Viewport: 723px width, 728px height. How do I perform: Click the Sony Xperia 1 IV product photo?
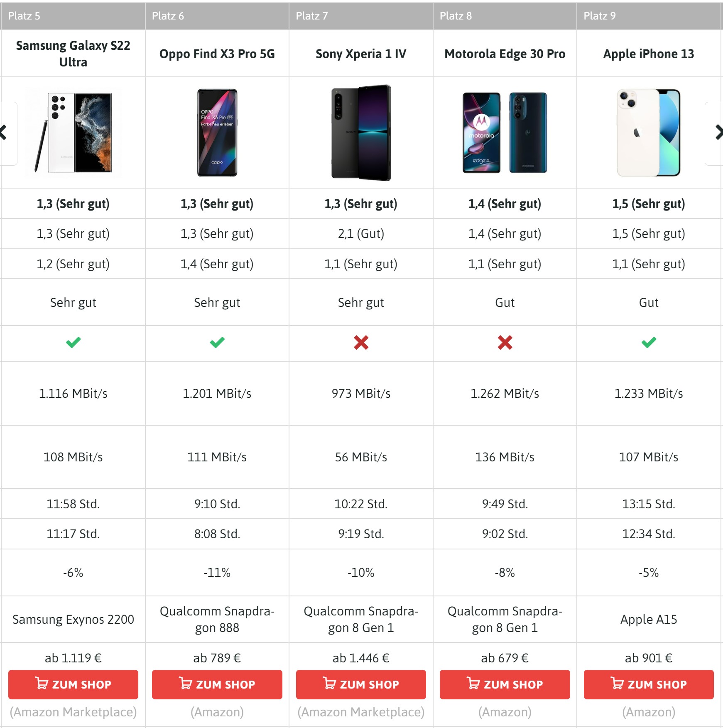click(x=361, y=131)
